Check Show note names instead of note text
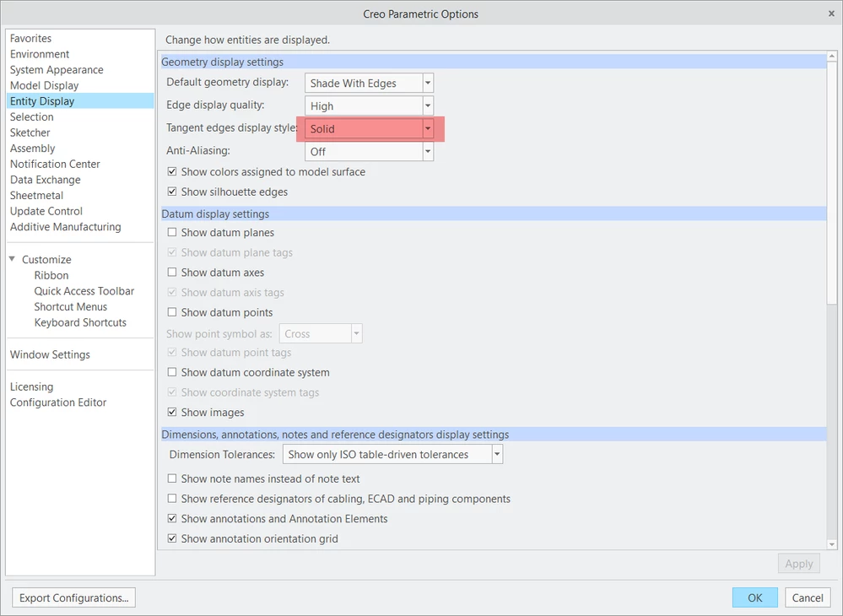This screenshot has height=616, width=843. 172,478
